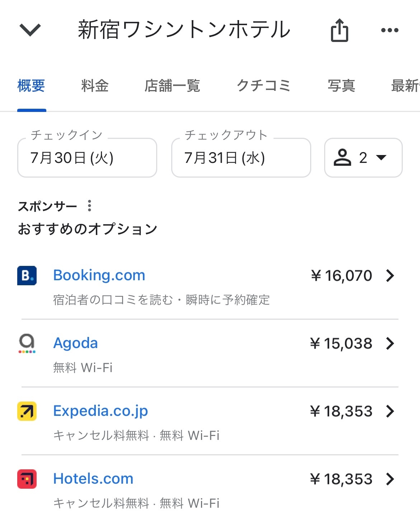
Task: Switch to the クチコミ tab
Action: (263, 86)
